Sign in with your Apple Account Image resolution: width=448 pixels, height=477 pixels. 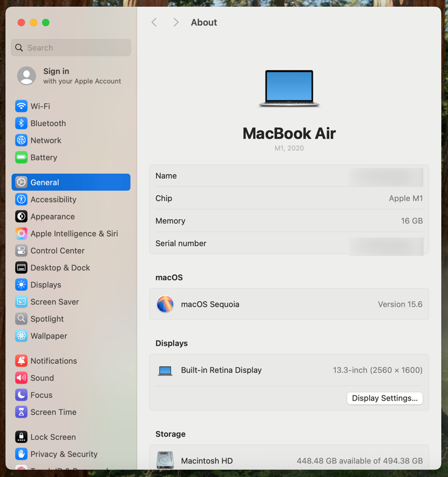(x=70, y=76)
